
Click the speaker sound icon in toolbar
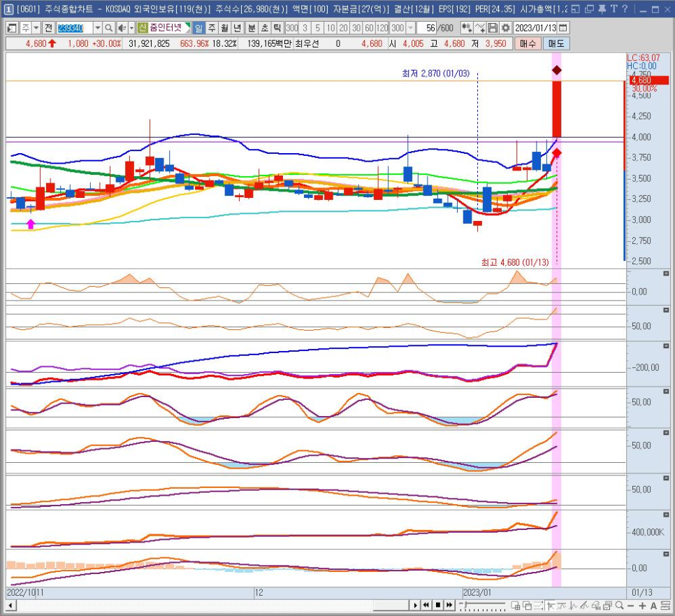click(x=122, y=28)
